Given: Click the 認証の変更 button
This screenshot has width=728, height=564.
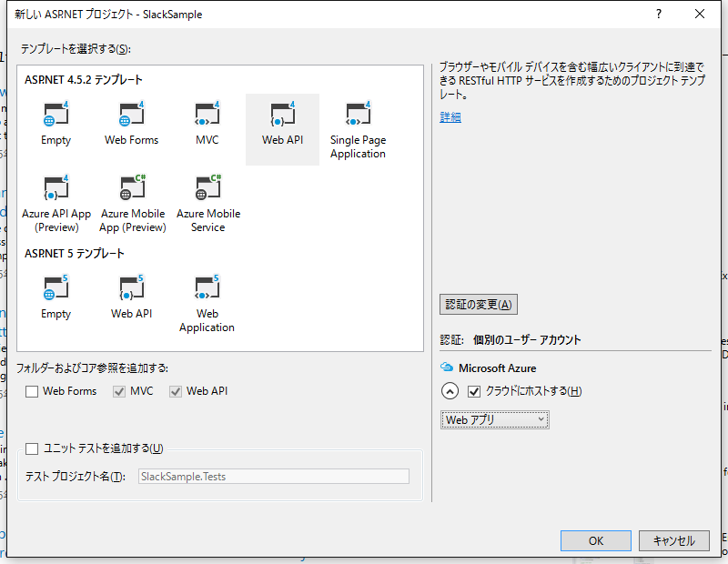Looking at the screenshot, I should tap(479, 305).
